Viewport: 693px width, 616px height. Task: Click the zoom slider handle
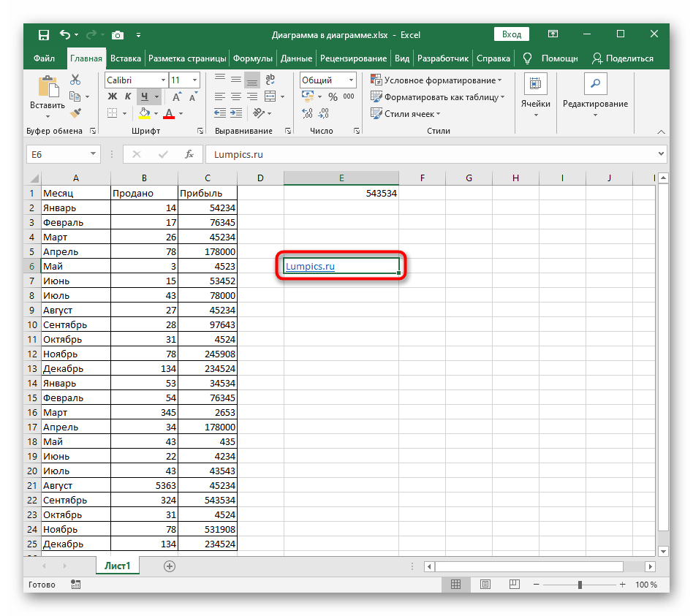coord(580,585)
